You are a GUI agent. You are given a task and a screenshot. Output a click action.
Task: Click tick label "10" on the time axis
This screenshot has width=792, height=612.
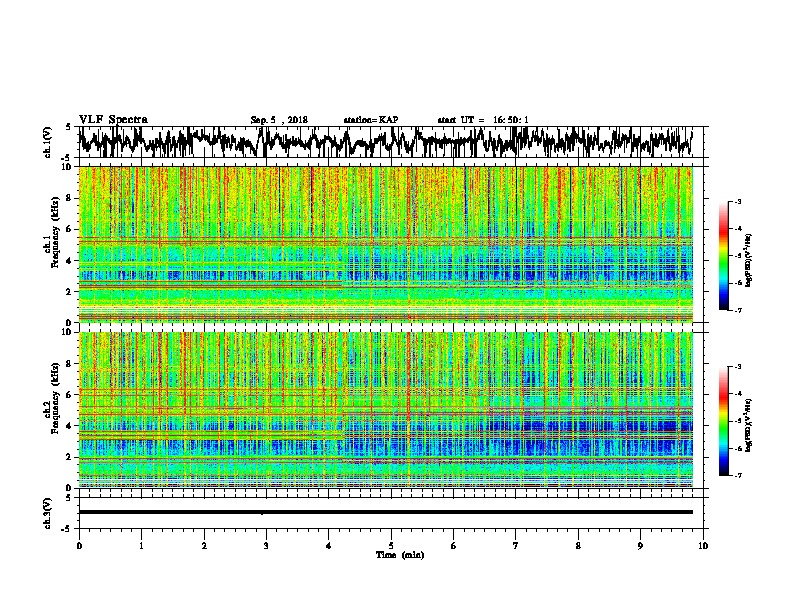pos(703,546)
